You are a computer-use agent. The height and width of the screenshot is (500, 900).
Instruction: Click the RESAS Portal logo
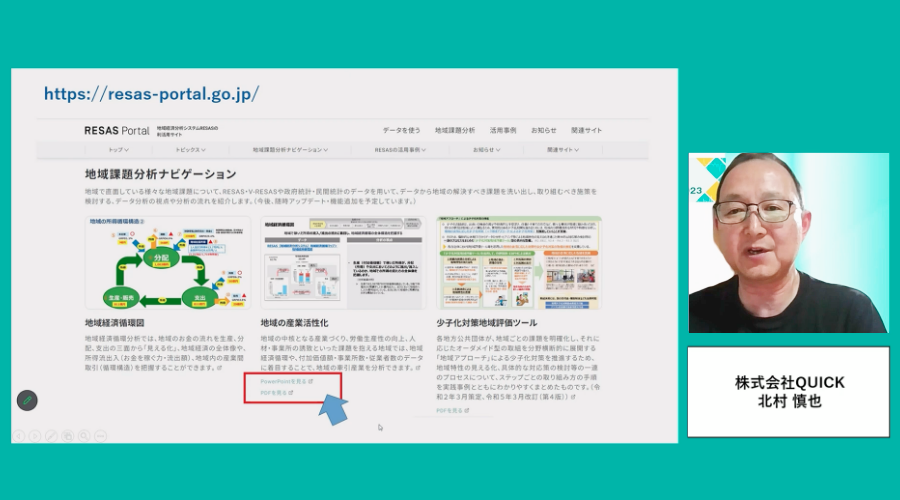(117, 131)
